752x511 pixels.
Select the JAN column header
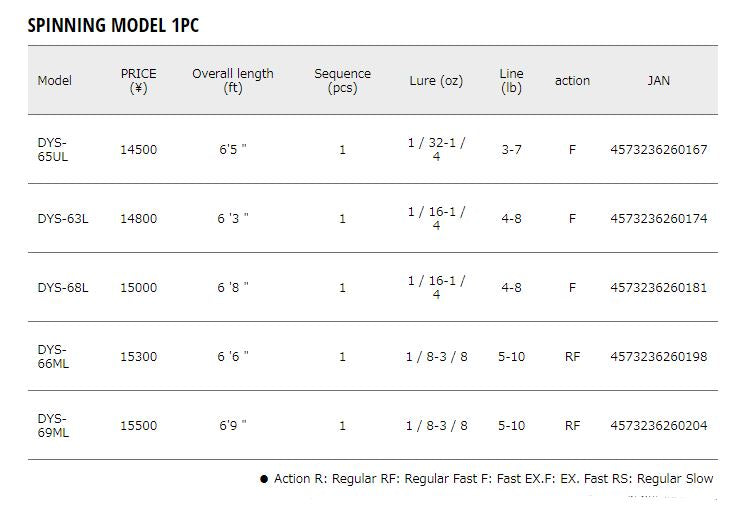(658, 81)
